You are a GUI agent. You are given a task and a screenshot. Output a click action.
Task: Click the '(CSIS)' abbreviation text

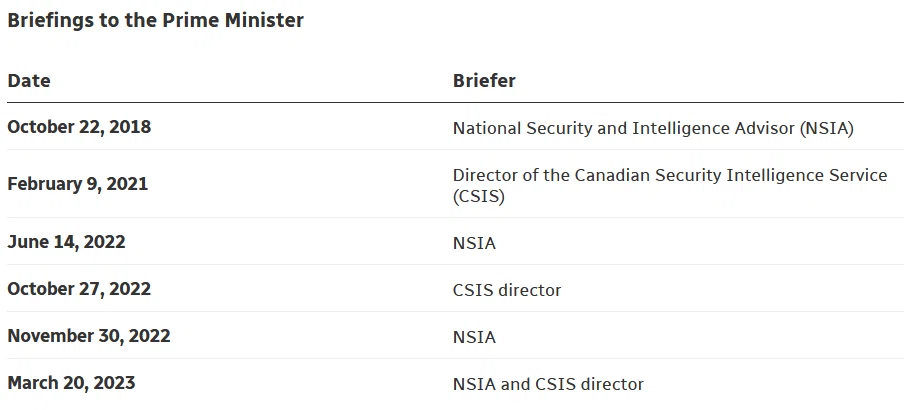tap(479, 197)
